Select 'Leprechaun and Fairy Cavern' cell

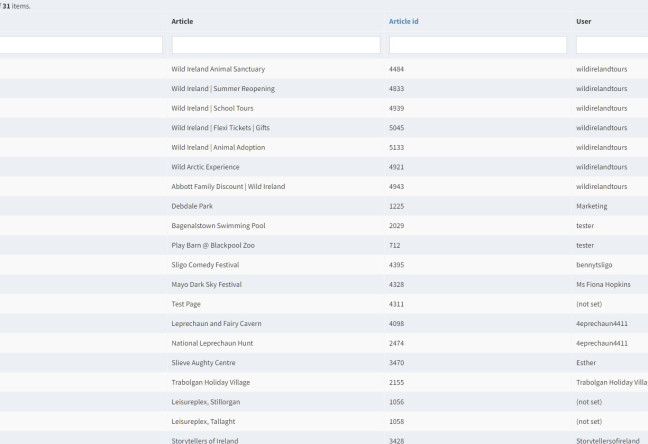pos(217,324)
